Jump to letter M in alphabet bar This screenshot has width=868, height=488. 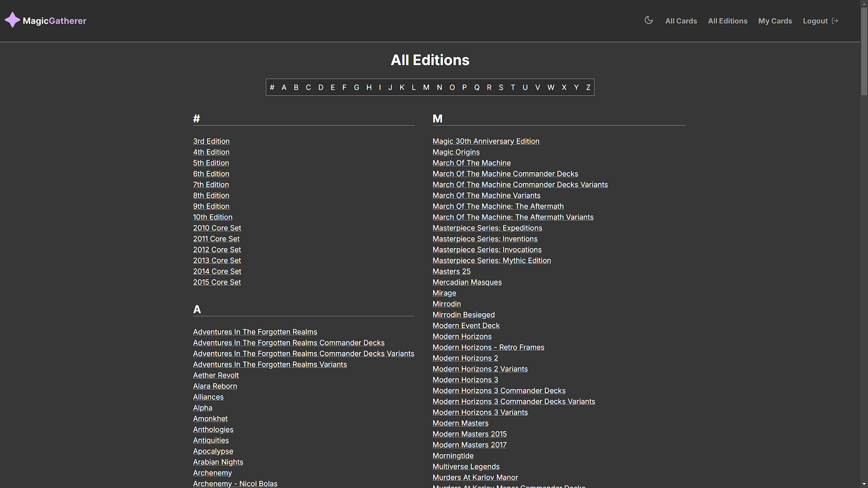[x=426, y=88]
